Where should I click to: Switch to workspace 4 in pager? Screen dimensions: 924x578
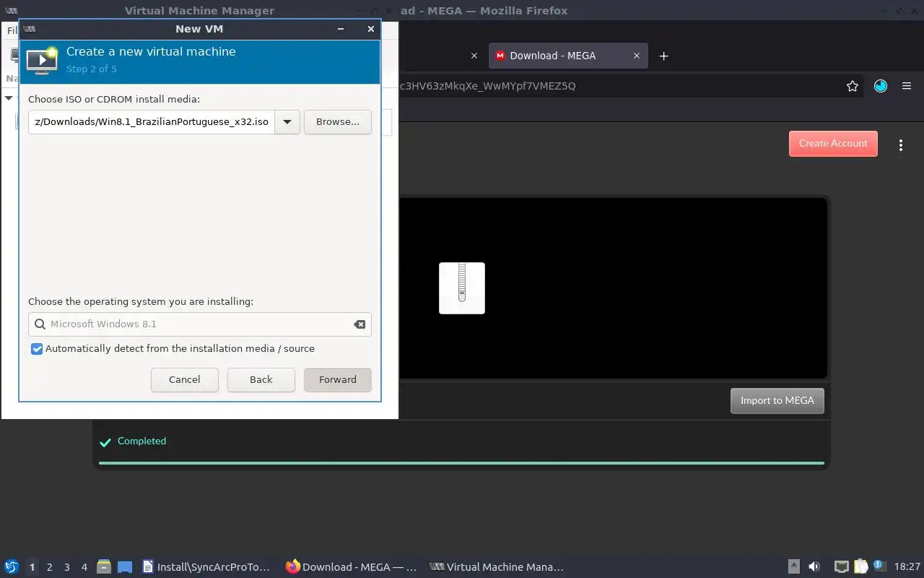pyautogui.click(x=84, y=567)
